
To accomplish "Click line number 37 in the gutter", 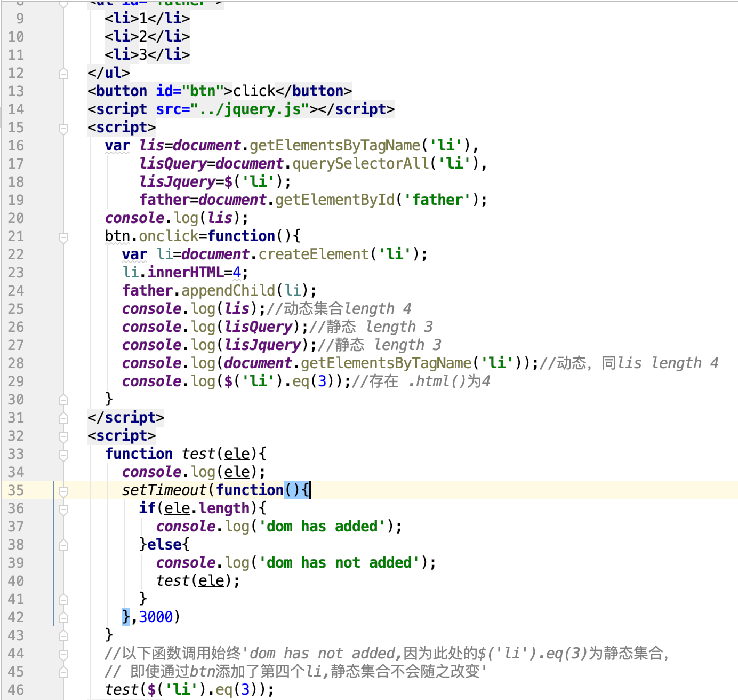I will point(16,527).
